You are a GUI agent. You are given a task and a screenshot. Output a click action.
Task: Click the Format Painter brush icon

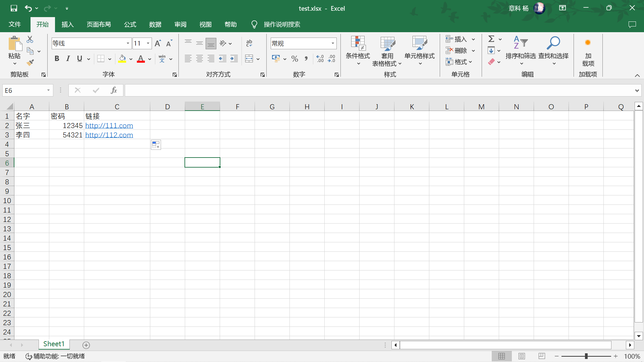30,62
